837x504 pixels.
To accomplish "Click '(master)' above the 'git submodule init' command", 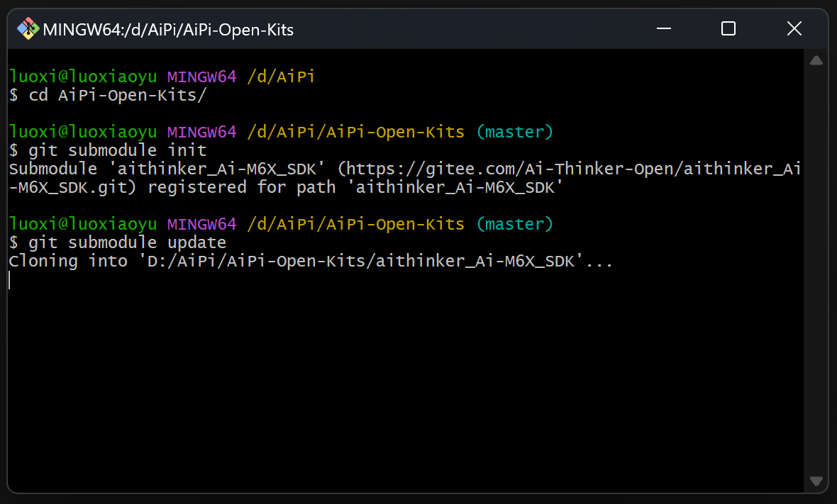I will tap(514, 132).
